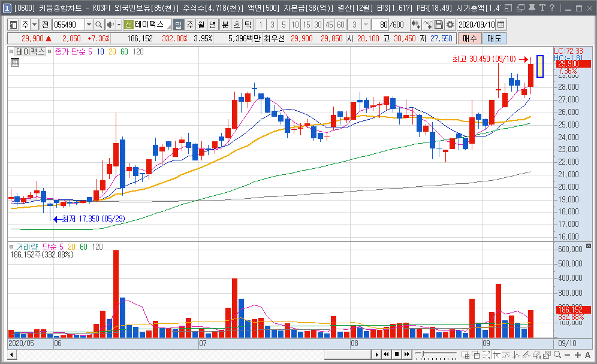Click the scroll-left arrow at bottom left

(12, 354)
